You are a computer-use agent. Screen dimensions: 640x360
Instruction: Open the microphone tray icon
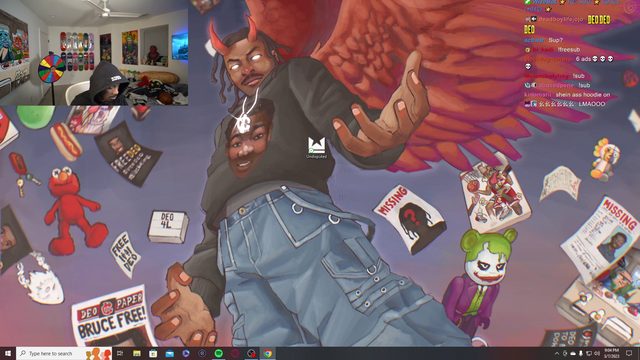coord(581,353)
